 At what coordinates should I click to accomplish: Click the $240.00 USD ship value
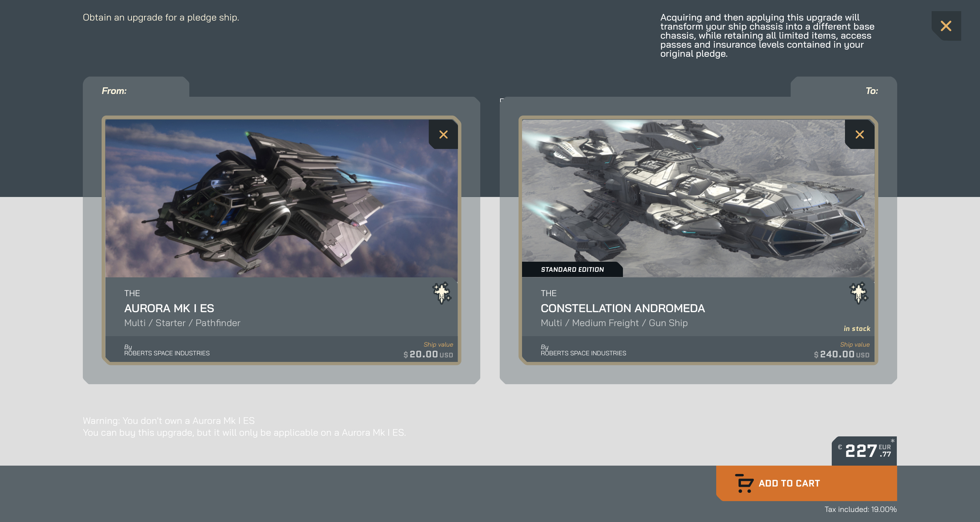(841, 354)
